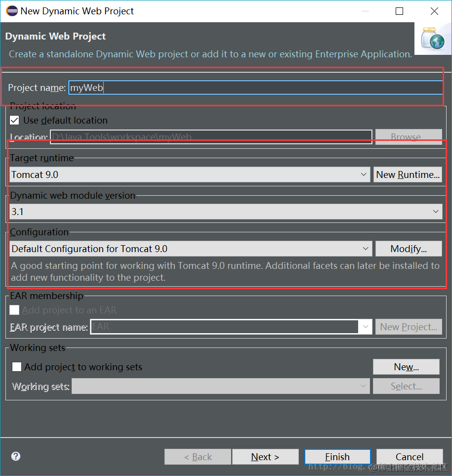Click the < Back button
452x476 pixels.
(198, 457)
